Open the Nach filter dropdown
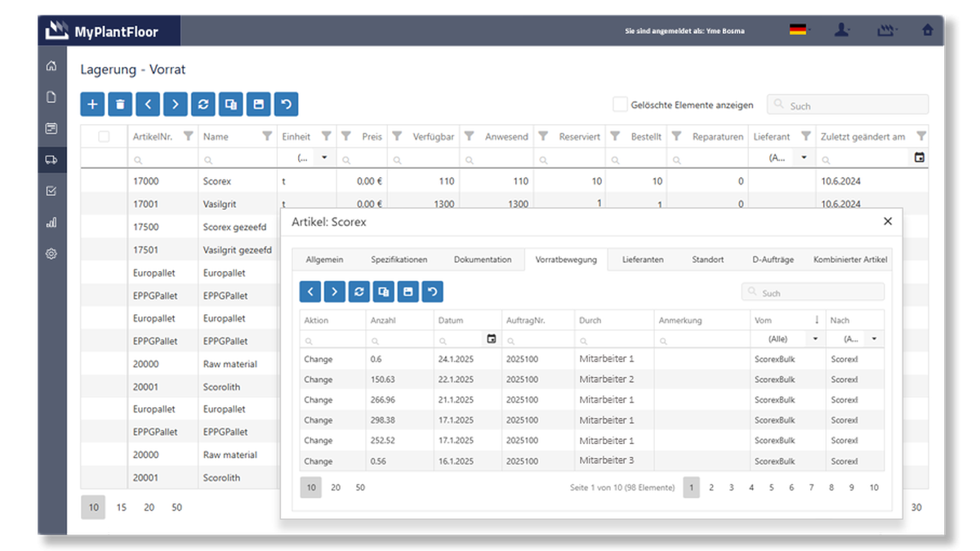This screenshot has width=980, height=551. [x=875, y=339]
